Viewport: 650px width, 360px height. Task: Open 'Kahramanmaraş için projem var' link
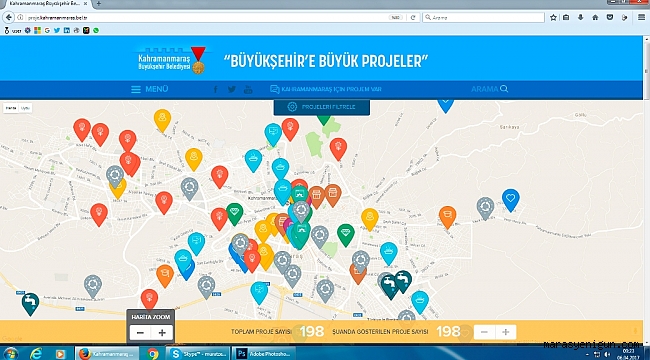click(326, 89)
